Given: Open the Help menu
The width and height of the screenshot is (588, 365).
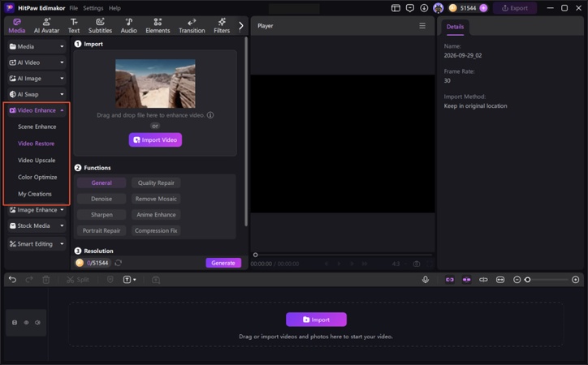Looking at the screenshot, I should [x=115, y=8].
